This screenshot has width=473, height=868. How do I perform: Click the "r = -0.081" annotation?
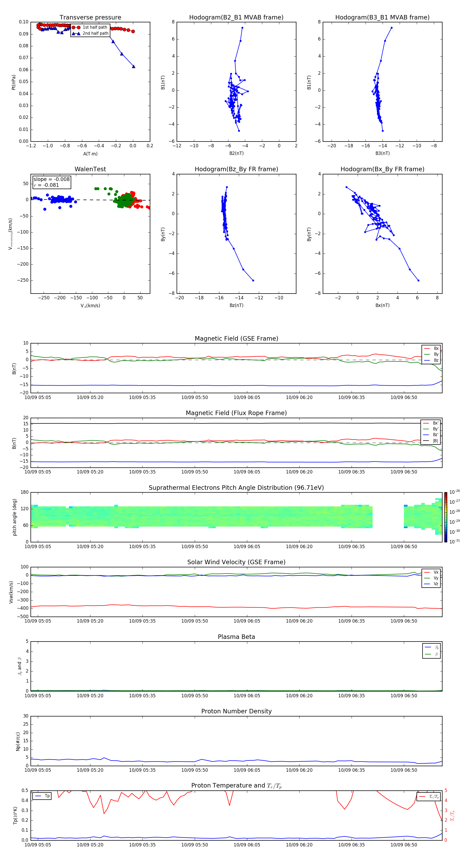coord(47,185)
